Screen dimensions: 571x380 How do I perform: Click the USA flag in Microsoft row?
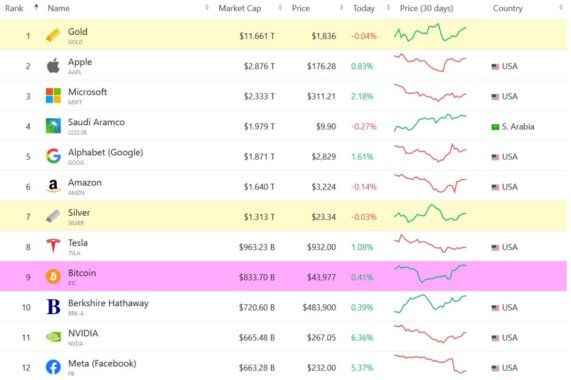tap(495, 97)
